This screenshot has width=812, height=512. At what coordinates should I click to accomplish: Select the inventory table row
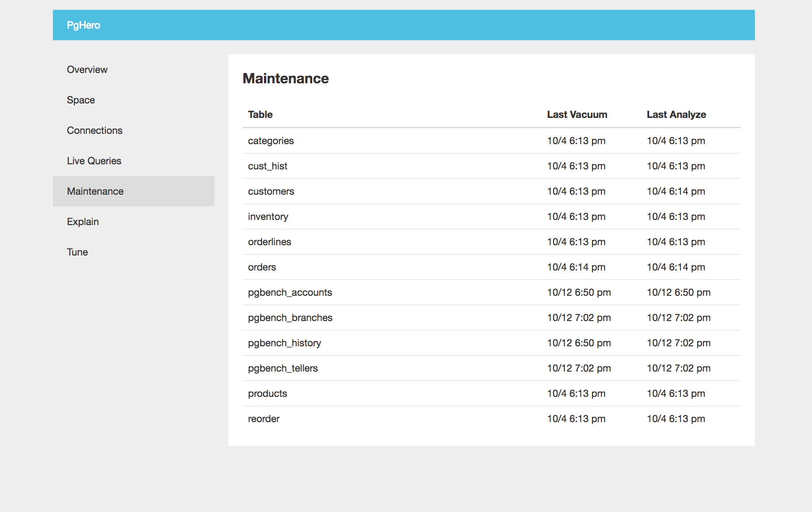pyautogui.click(x=268, y=216)
